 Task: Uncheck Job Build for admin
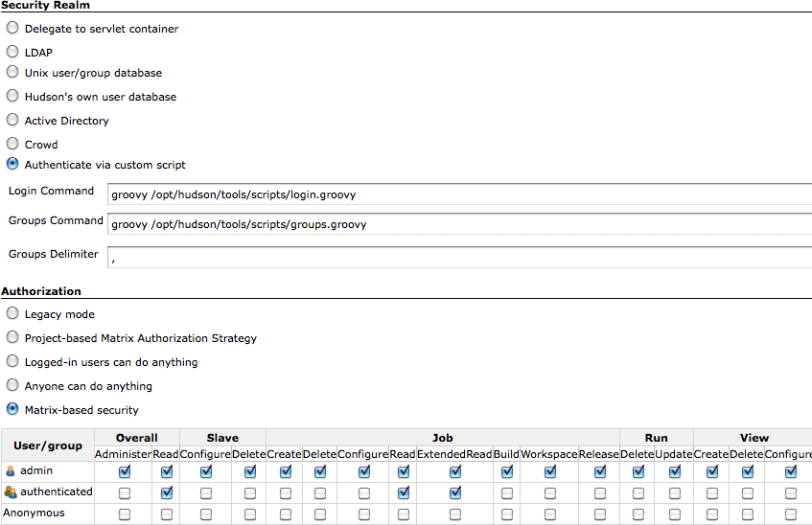pyautogui.click(x=507, y=471)
